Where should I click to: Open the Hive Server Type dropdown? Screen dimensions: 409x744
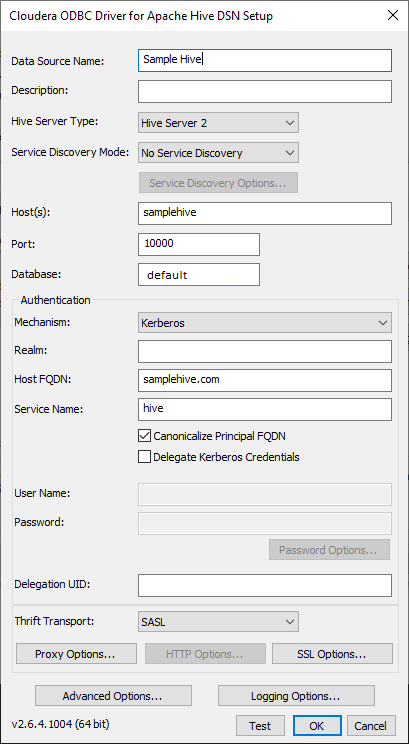click(218, 123)
